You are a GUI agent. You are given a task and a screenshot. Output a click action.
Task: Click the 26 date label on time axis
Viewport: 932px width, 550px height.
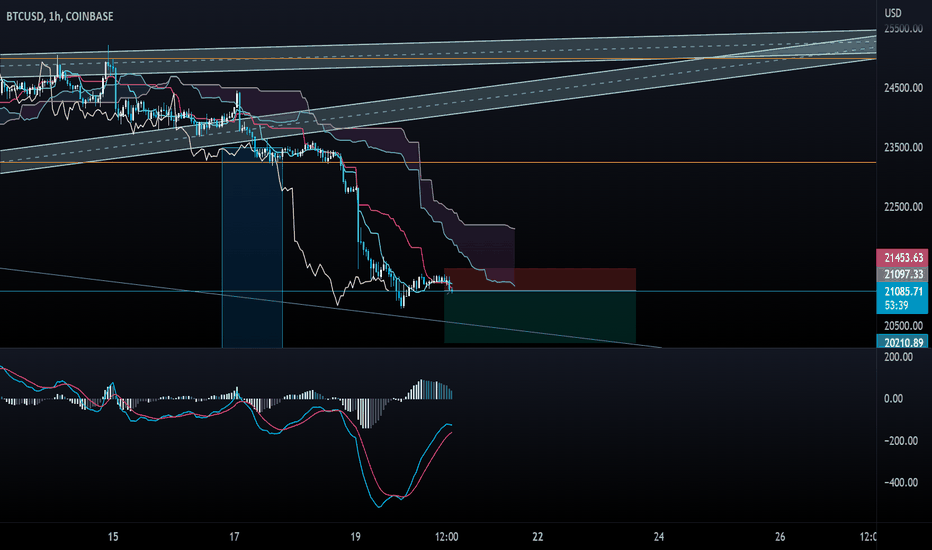[780, 537]
